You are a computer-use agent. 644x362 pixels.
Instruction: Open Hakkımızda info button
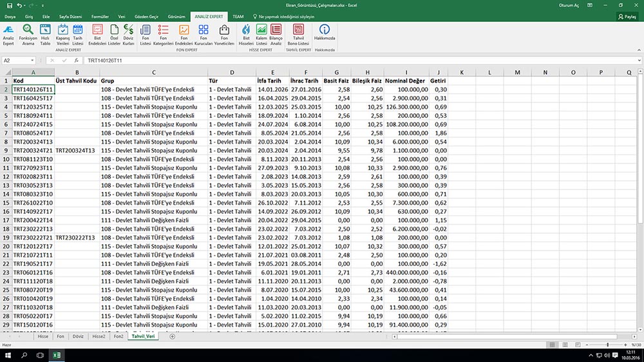325,32
